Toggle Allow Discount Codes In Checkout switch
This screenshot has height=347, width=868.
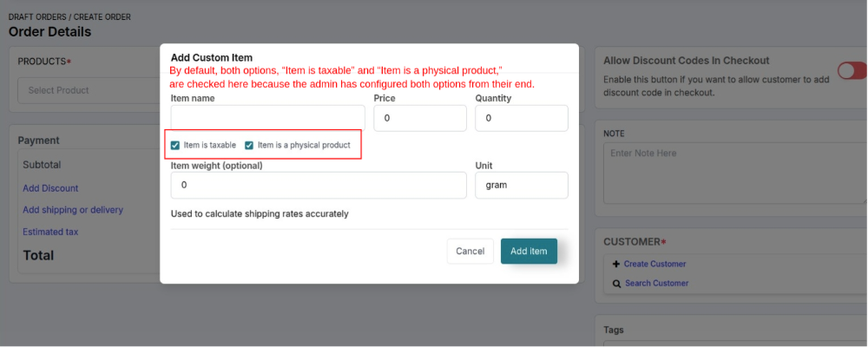point(852,71)
